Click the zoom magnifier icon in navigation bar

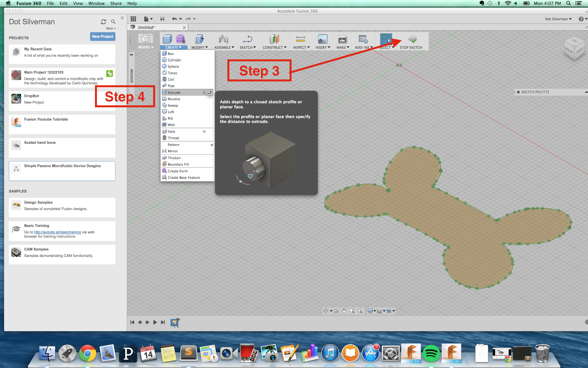tap(352, 311)
